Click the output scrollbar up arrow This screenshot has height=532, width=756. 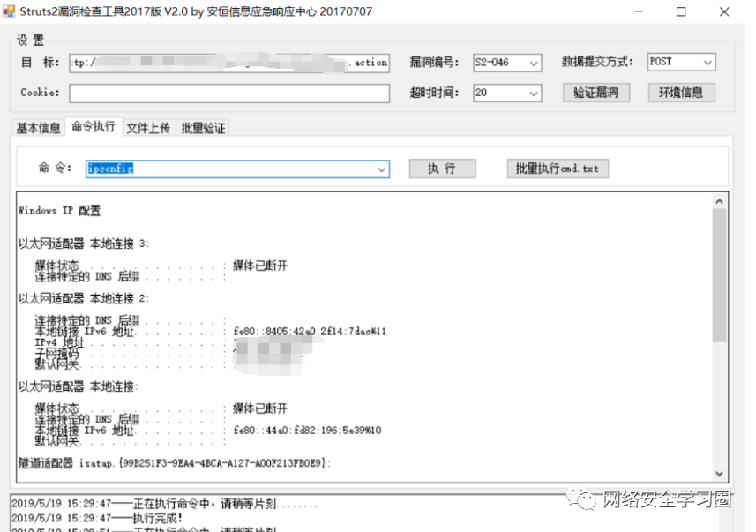click(x=719, y=202)
